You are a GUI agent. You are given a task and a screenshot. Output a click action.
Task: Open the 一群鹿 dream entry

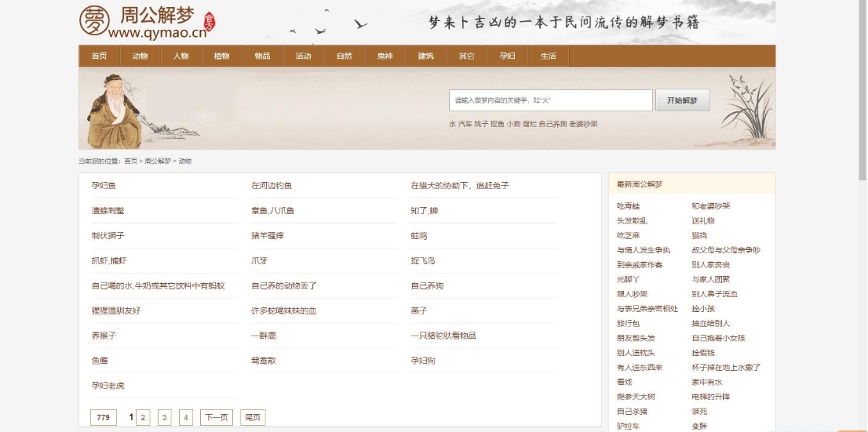click(x=264, y=336)
